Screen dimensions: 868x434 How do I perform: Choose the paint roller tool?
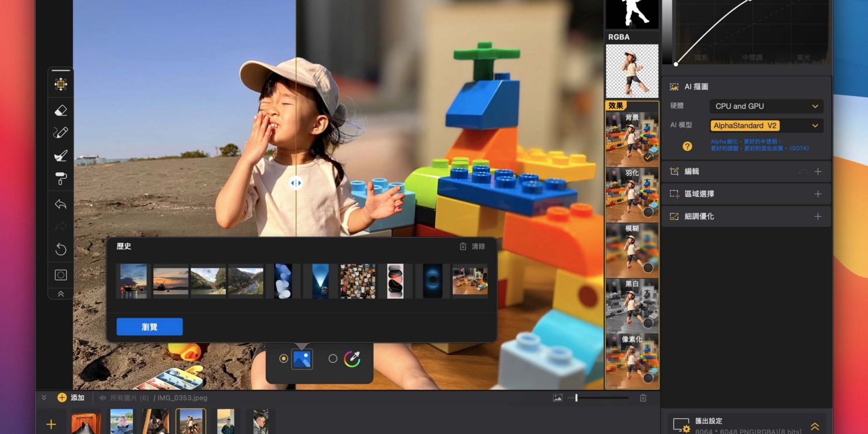coord(60,179)
